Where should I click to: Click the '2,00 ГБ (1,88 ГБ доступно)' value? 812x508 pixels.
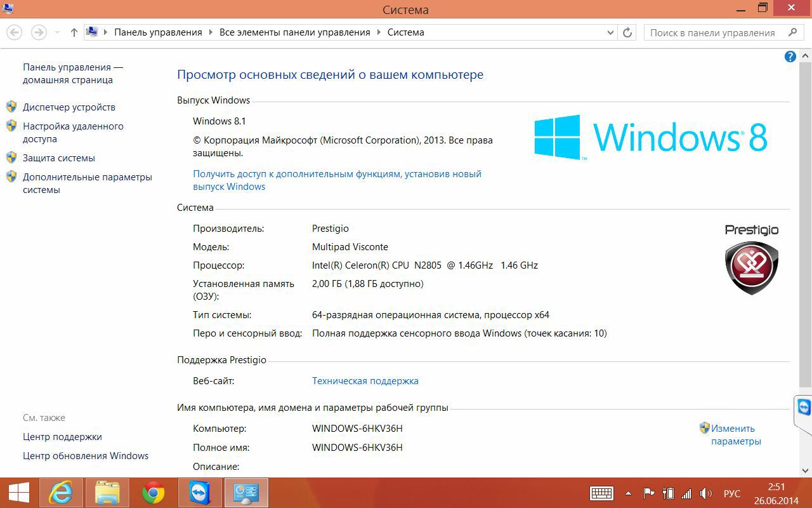tap(368, 284)
